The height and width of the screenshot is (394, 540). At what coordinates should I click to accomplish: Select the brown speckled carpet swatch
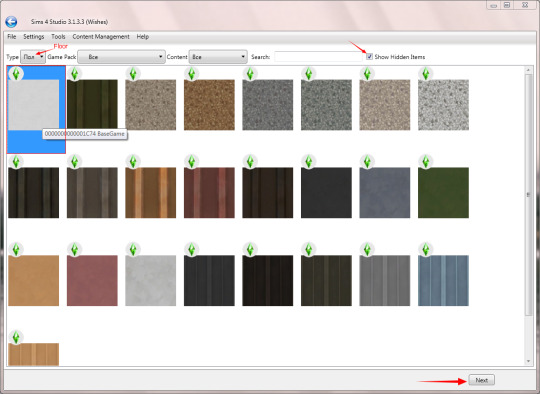click(209, 105)
